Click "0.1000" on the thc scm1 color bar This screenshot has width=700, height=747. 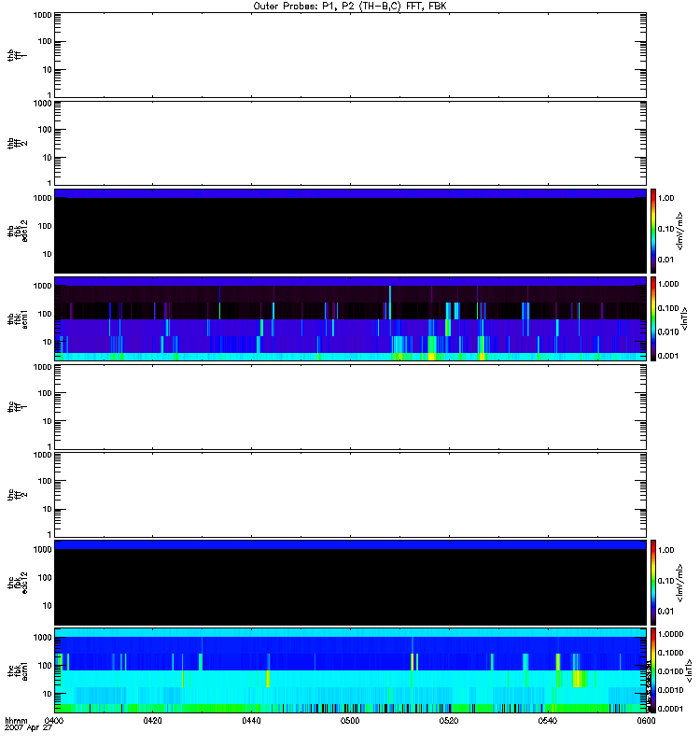670,653
